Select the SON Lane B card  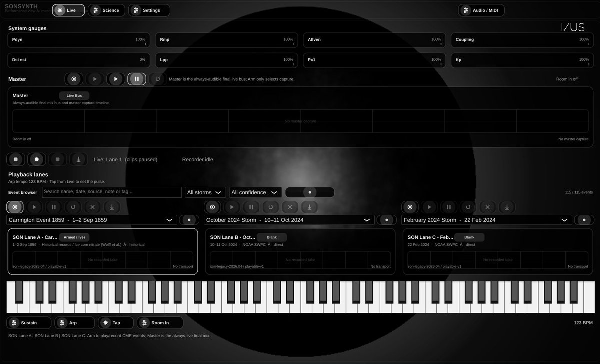pyautogui.click(x=300, y=251)
